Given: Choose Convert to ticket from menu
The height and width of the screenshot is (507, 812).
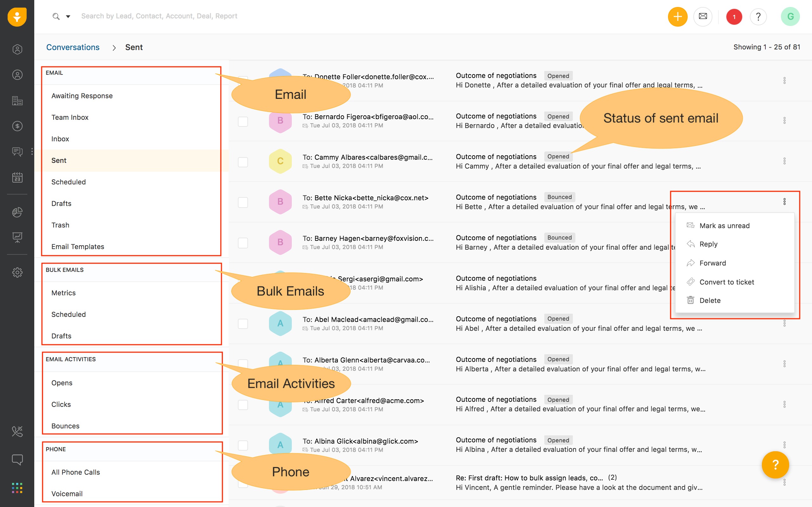Looking at the screenshot, I should (x=726, y=282).
